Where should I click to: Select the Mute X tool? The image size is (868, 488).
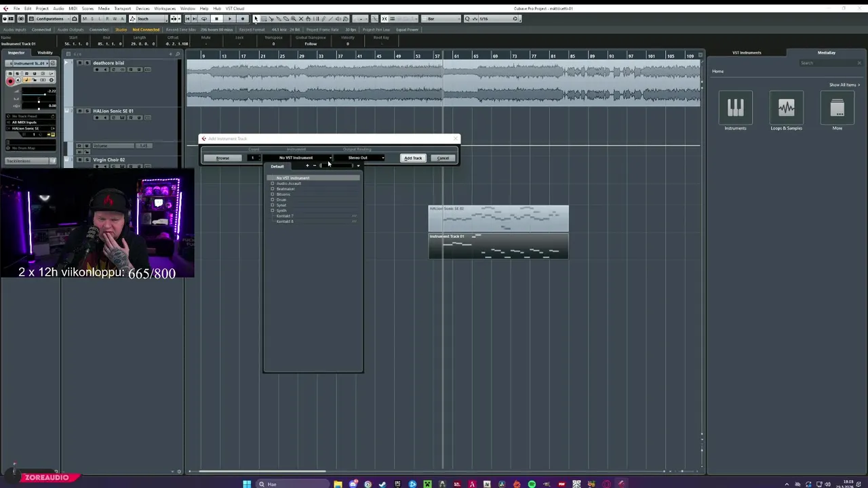point(300,18)
